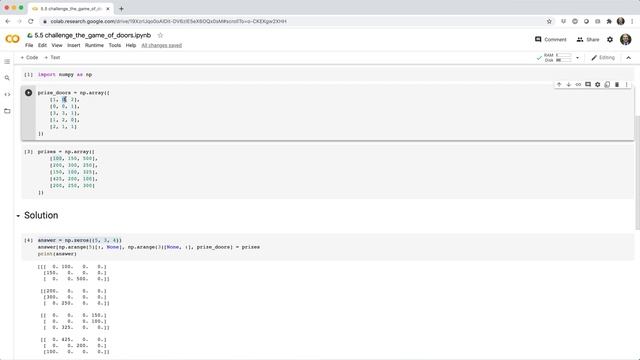
Task: Open the code snippets sidebar icon
Action: tap(7, 94)
